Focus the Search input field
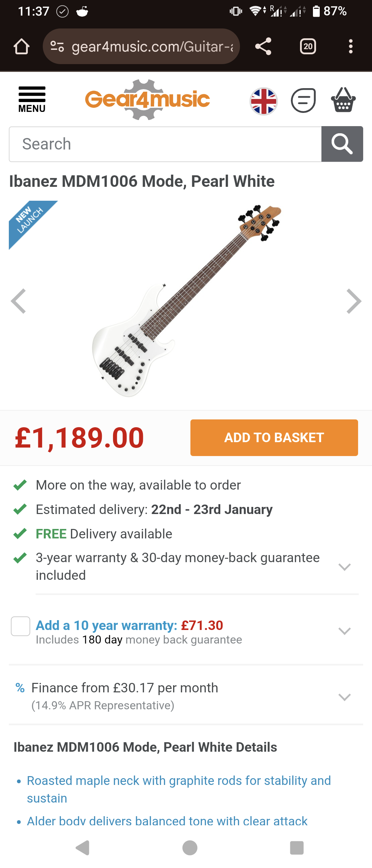The height and width of the screenshot is (868, 372). 165,144
